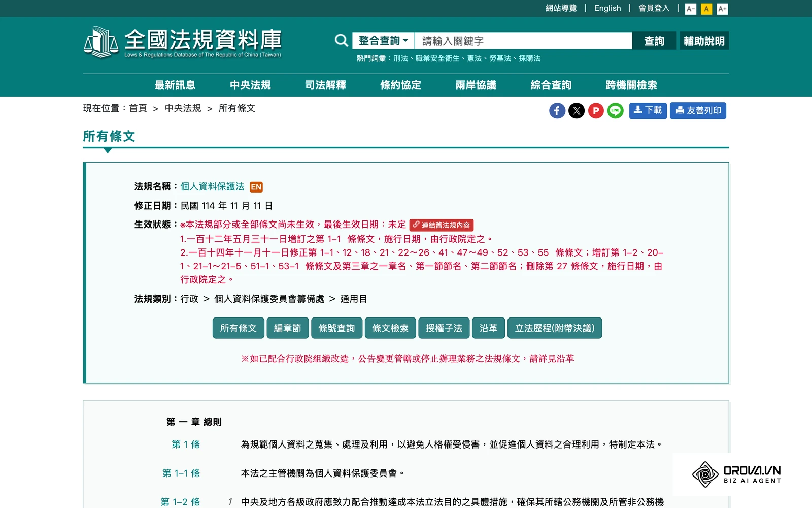
Task: Open article 第 1-1 條 link
Action: click(x=181, y=473)
